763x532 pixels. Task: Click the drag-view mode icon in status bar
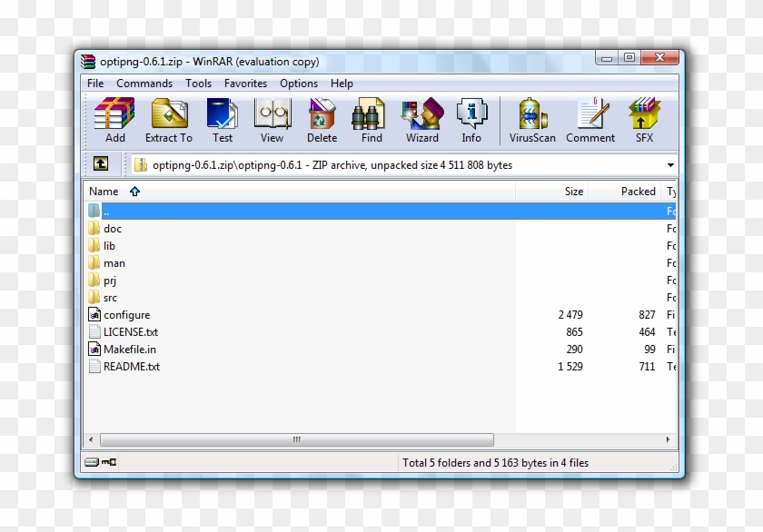(x=92, y=462)
